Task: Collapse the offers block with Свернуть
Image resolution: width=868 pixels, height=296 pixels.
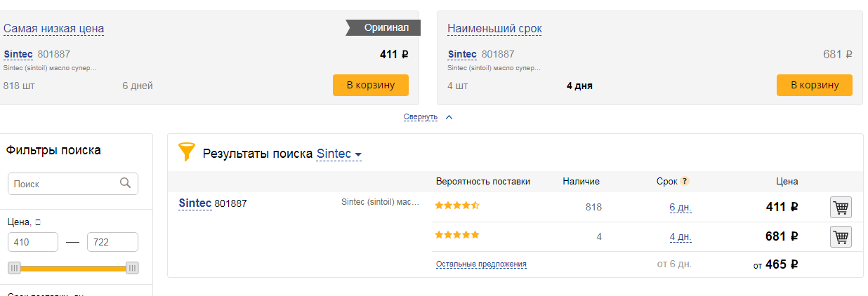Action: point(421,117)
